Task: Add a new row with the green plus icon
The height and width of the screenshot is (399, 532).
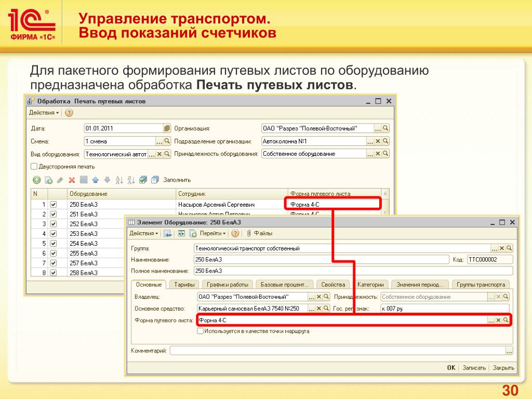Action: tap(37, 180)
